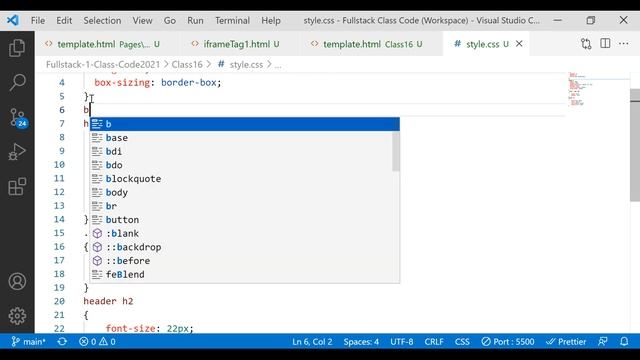Switch to template.html Class16 tab
The height and width of the screenshot is (360, 640).
point(370,44)
